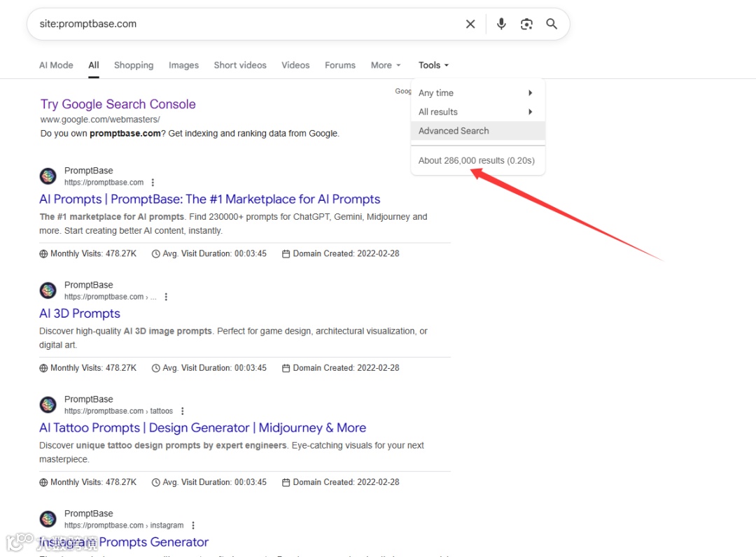
Task: Click promptbase.com › tattoos breadcrumb URL
Action: (x=118, y=411)
